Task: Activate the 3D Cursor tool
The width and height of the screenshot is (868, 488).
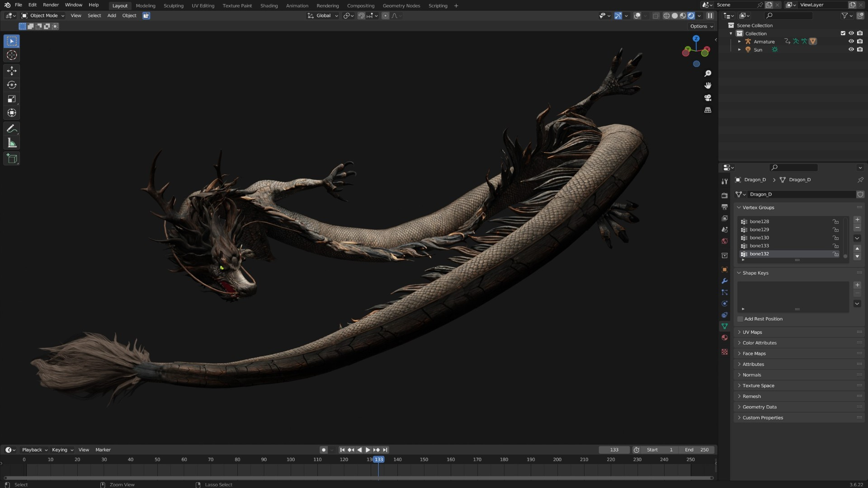Action: coord(12,55)
